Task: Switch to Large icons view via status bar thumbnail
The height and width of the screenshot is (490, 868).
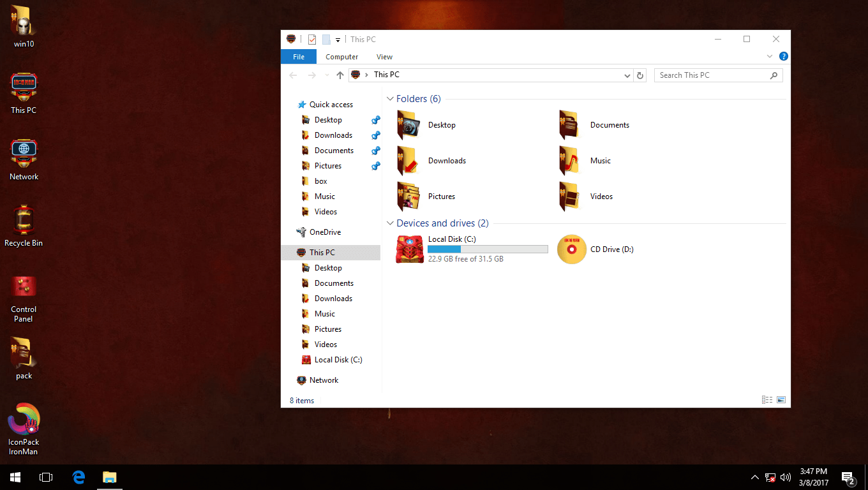Action: tap(781, 400)
